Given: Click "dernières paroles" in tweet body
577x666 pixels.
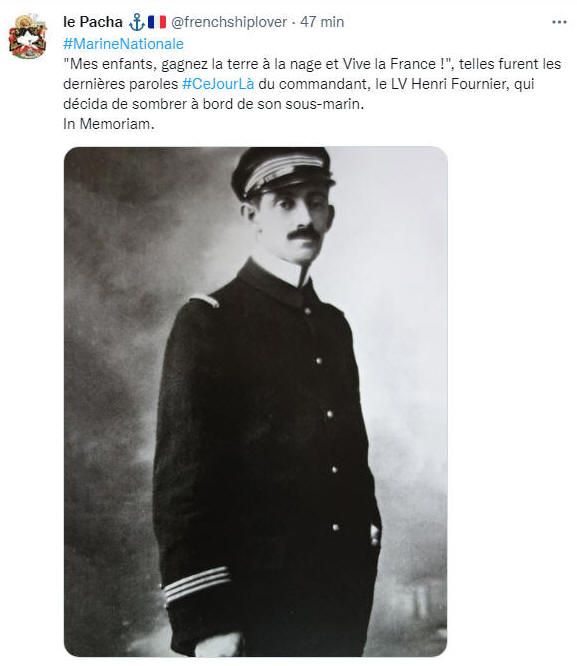Looking at the screenshot, I should tap(121, 84).
